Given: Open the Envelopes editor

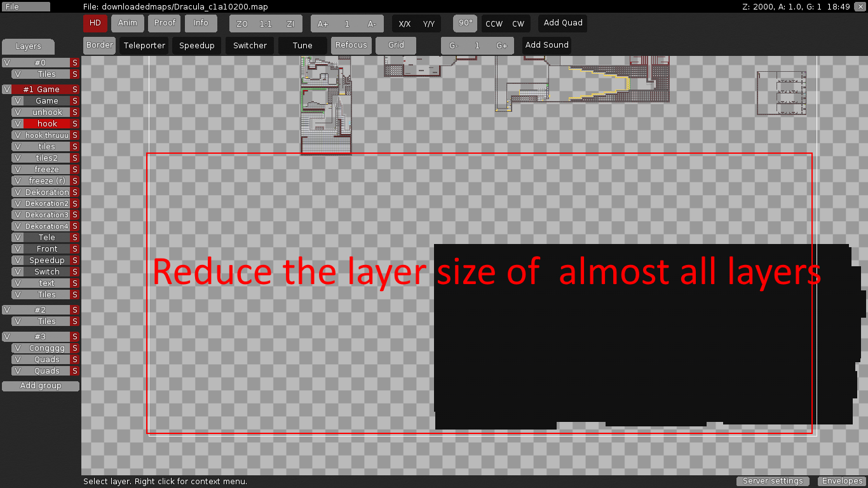Looking at the screenshot, I should pos(842,481).
